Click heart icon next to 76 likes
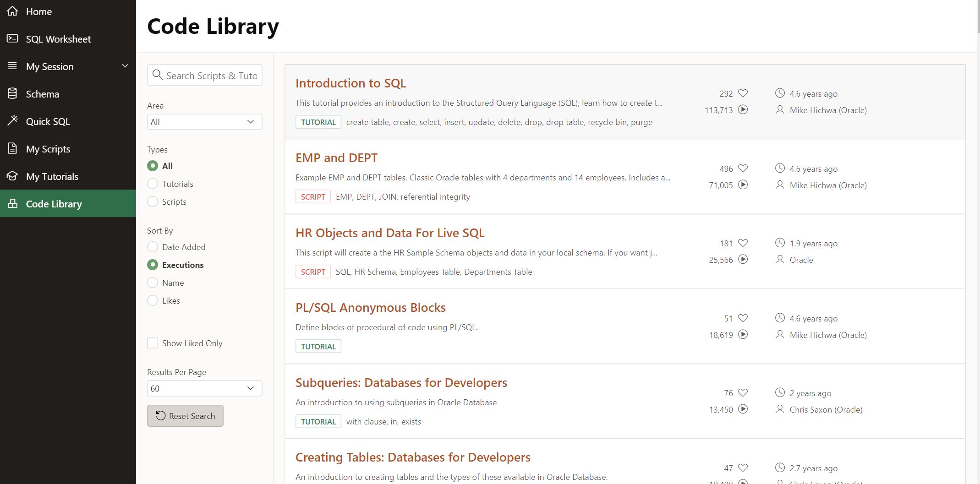The image size is (980, 484). [x=743, y=393]
